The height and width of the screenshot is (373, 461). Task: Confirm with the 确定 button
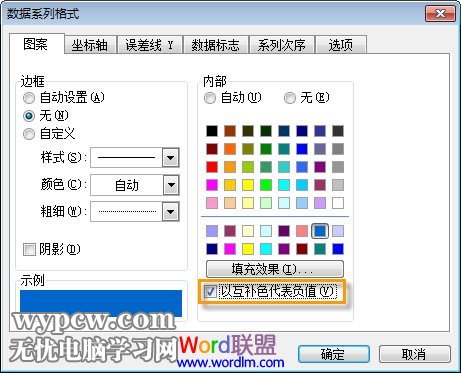pyautogui.click(x=334, y=354)
